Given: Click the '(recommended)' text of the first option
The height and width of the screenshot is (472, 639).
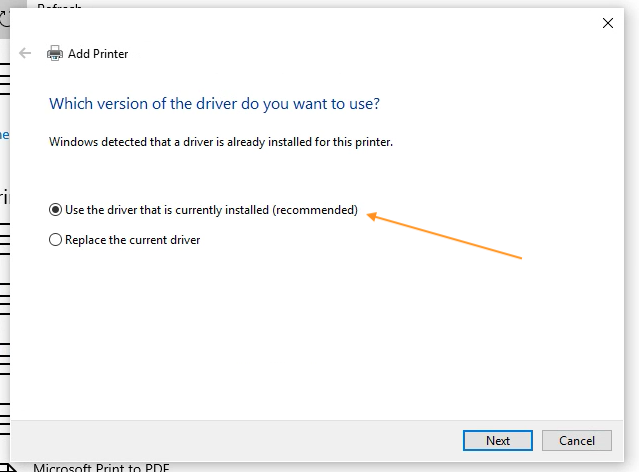Looking at the screenshot, I should click(315, 210).
